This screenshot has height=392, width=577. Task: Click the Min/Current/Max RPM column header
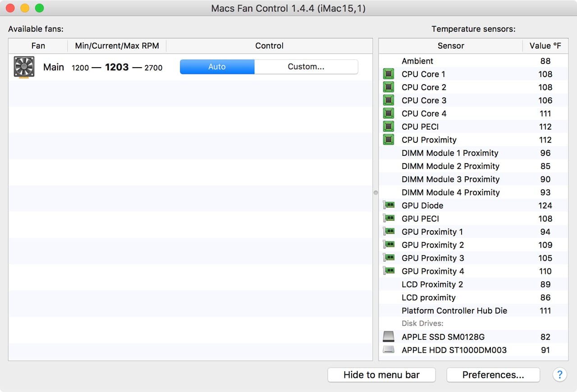116,46
